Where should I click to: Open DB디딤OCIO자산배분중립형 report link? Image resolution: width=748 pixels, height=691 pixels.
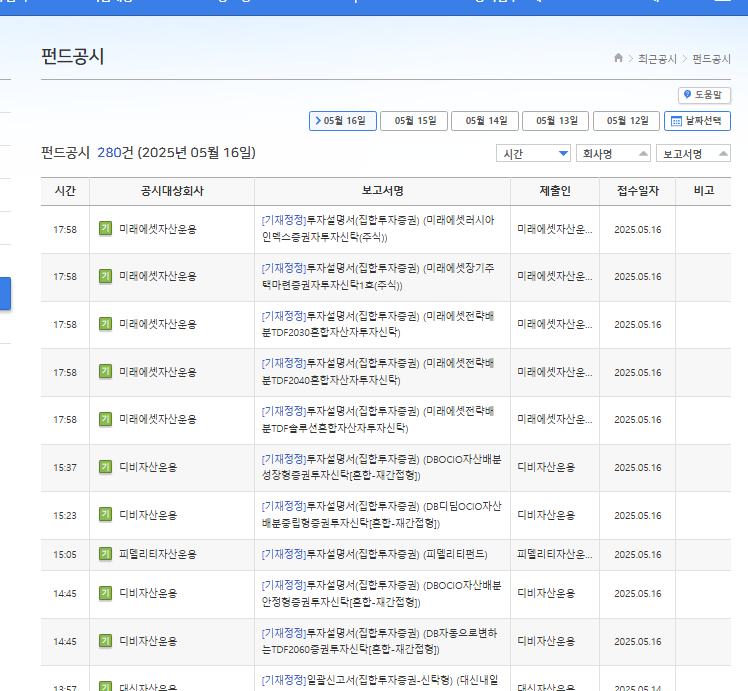coord(381,515)
